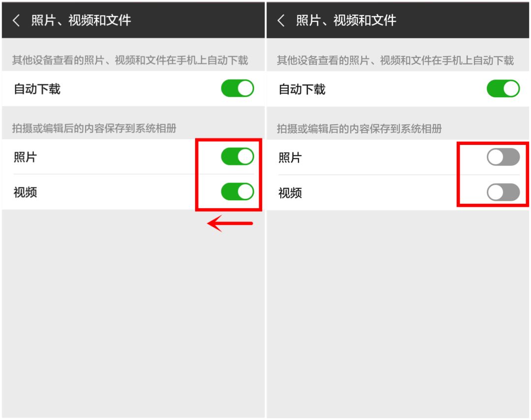Turn off the green 视频 toggle

(237, 192)
